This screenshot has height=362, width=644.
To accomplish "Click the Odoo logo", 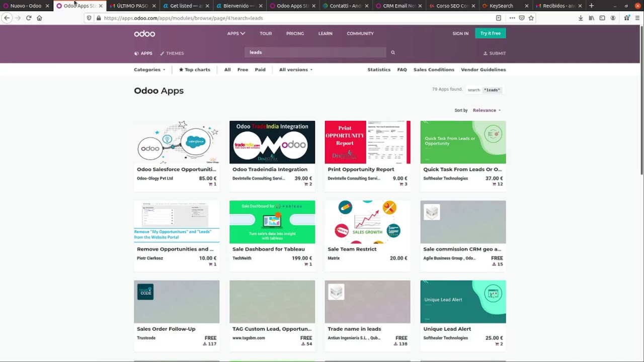I will tap(144, 34).
